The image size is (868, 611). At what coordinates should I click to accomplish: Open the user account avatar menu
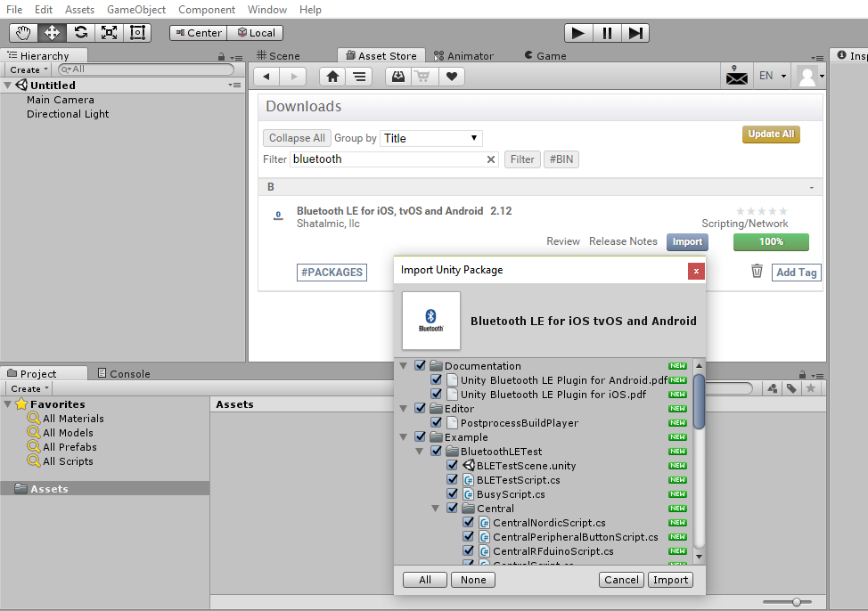coord(811,76)
